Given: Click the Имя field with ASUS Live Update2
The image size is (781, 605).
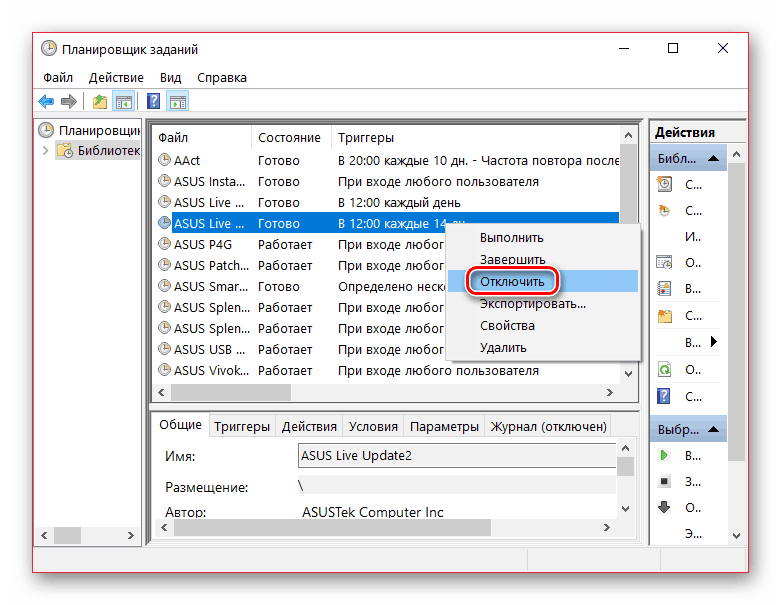Looking at the screenshot, I should click(457, 456).
